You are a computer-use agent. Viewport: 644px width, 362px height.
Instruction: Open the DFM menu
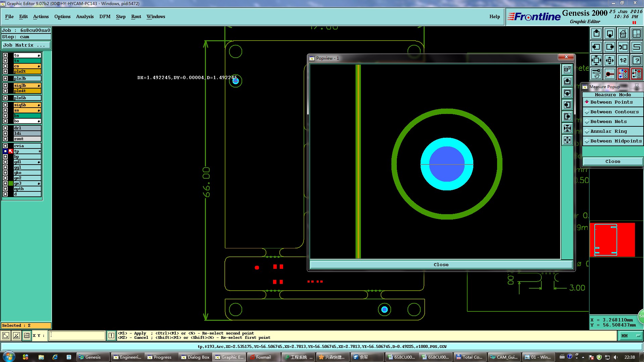[105, 16]
